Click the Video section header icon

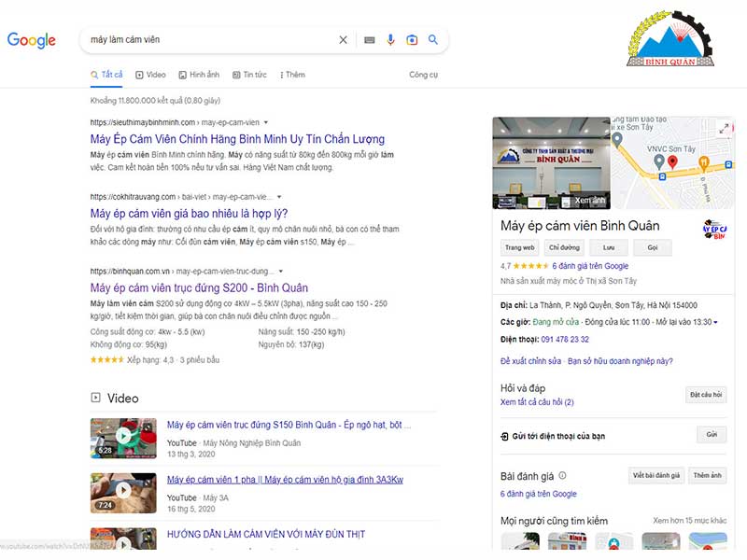96,398
